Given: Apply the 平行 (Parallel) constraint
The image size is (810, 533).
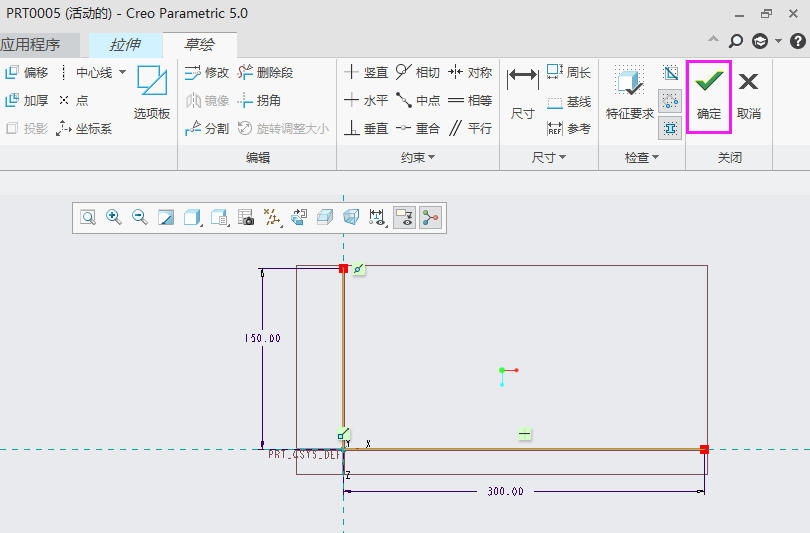Looking at the screenshot, I should 470,128.
